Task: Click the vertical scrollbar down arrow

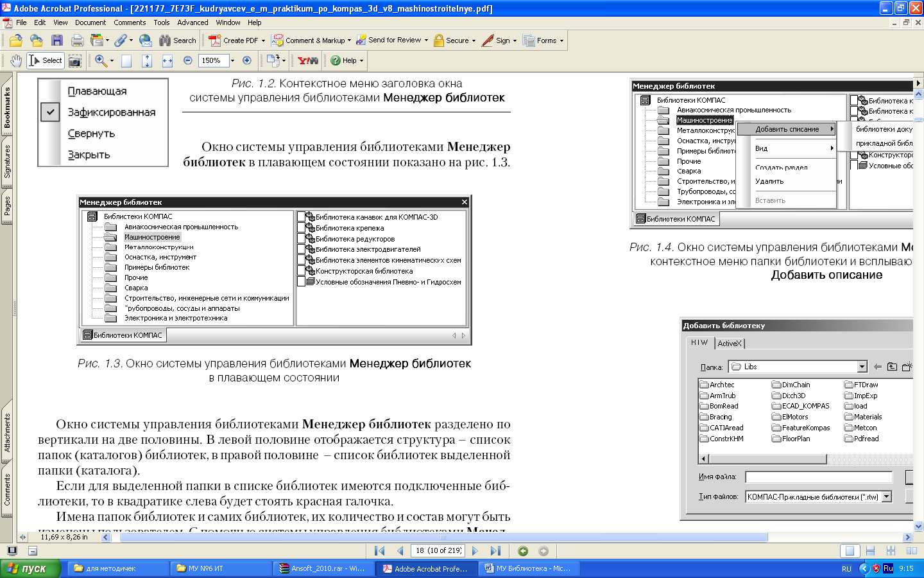Action: [918, 526]
